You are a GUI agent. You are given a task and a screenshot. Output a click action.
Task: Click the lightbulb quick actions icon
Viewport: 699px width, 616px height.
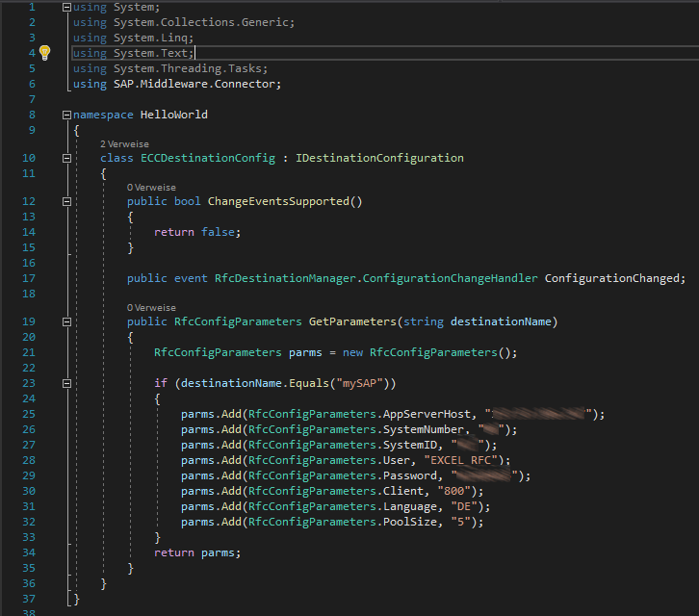(44, 53)
